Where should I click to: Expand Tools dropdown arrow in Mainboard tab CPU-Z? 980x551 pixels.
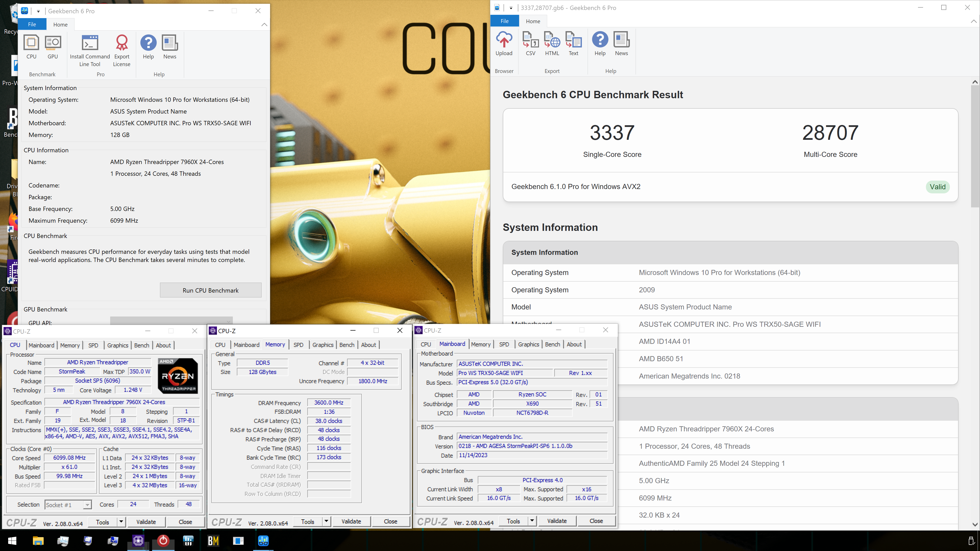point(532,521)
